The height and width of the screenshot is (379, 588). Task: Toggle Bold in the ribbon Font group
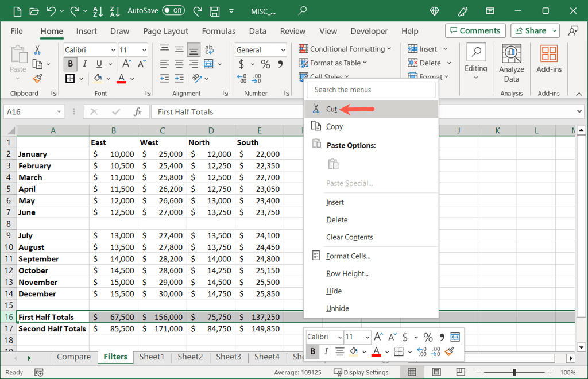[71, 64]
